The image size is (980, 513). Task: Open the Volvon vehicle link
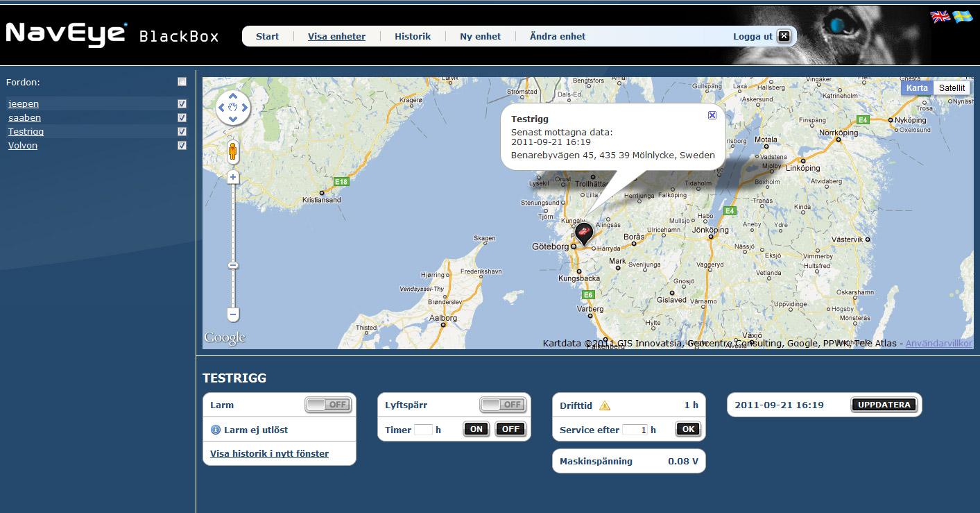[23, 146]
